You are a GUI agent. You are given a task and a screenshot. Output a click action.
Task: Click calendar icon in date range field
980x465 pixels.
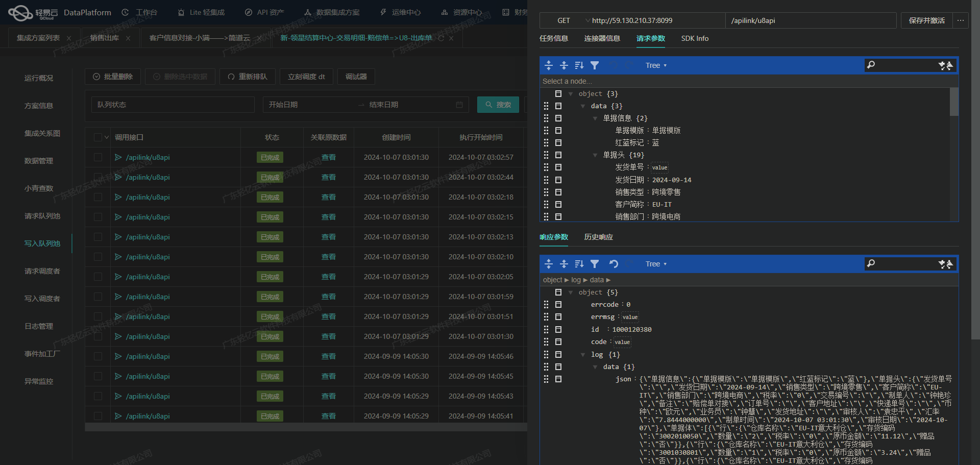459,105
